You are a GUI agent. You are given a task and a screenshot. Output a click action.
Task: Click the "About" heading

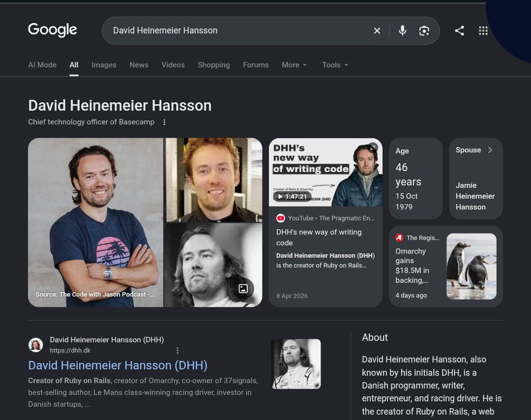(x=375, y=337)
